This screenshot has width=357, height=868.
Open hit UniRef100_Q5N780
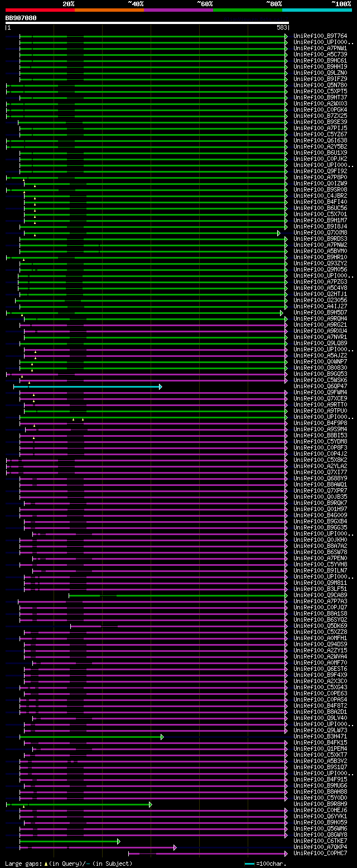(x=320, y=85)
